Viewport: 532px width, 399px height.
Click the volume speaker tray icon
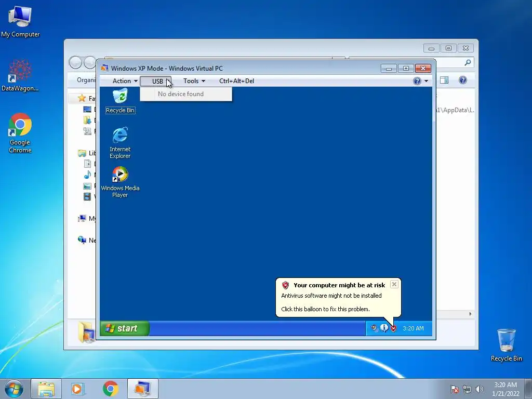(480, 389)
